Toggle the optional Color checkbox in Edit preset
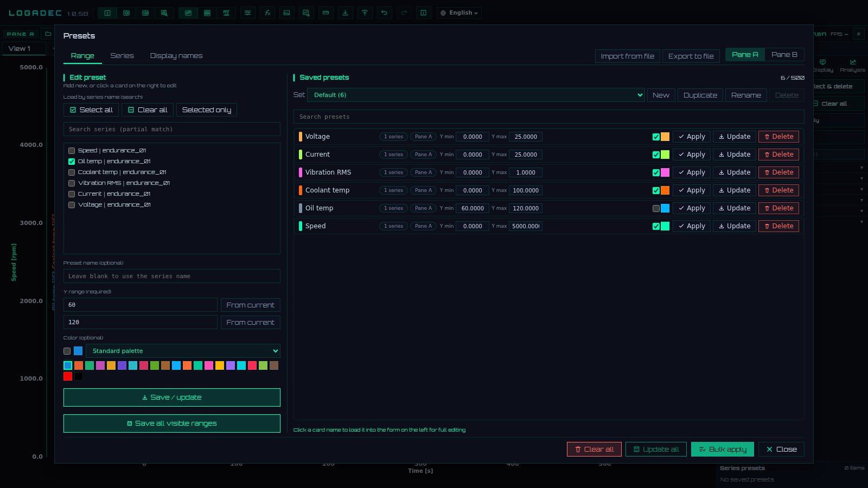Viewport: 868px width, 488px height. (67, 351)
